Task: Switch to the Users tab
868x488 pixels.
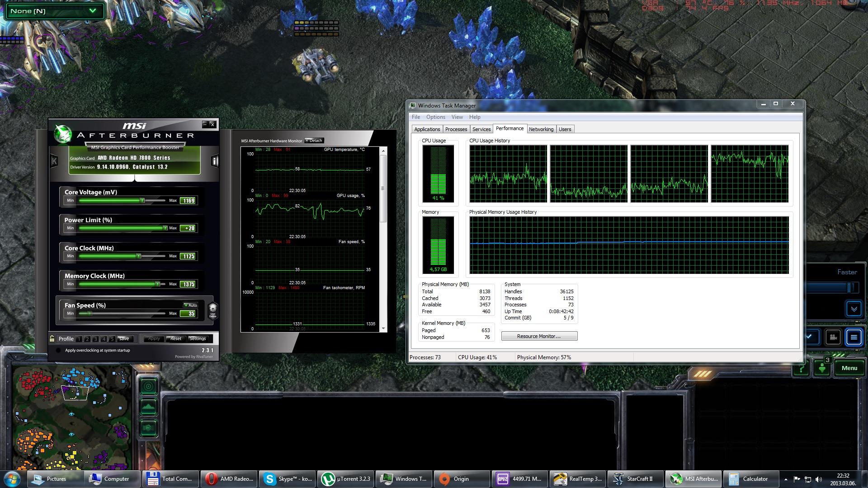Action: click(x=565, y=129)
